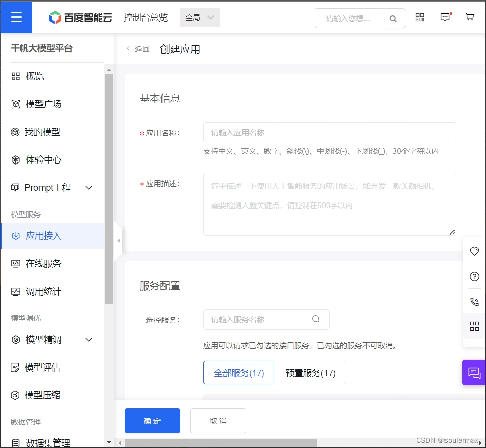Click the 应用描述 text area

[329, 204]
